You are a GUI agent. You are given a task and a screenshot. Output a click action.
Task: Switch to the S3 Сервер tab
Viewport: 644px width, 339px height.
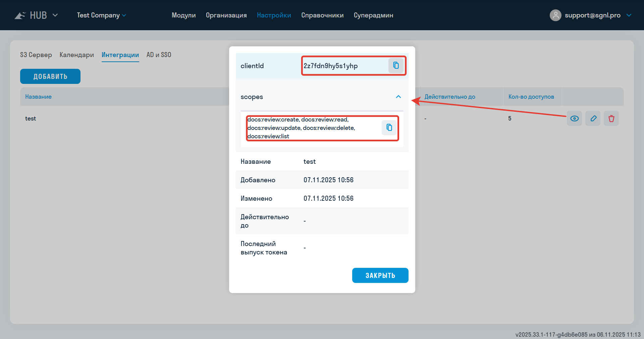pos(36,55)
